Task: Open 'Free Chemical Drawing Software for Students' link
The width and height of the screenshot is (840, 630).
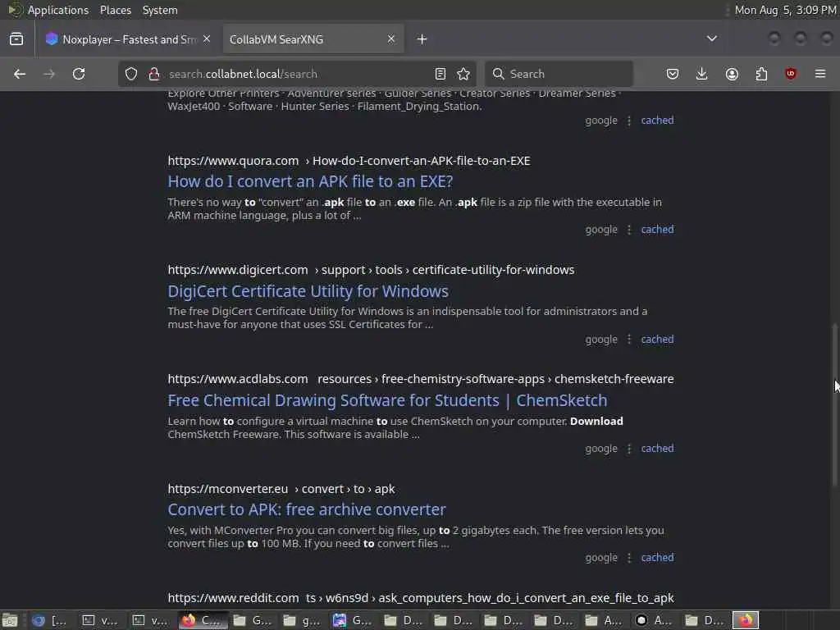Action: [x=387, y=400]
